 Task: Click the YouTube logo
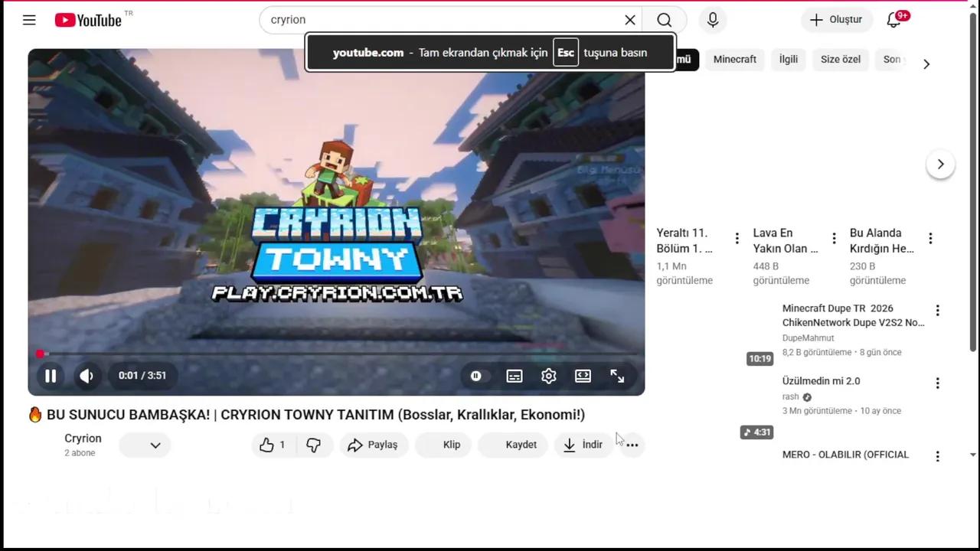point(87,20)
